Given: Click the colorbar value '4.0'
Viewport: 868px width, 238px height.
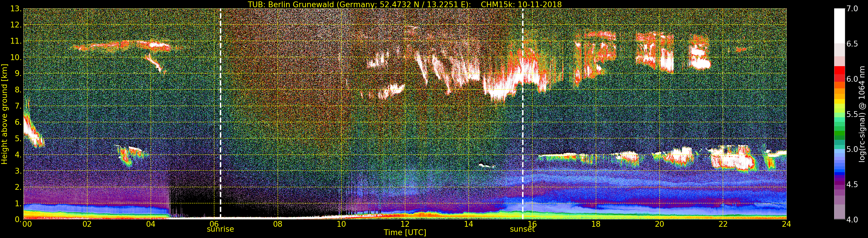Looking at the screenshot, I should click(x=852, y=220).
